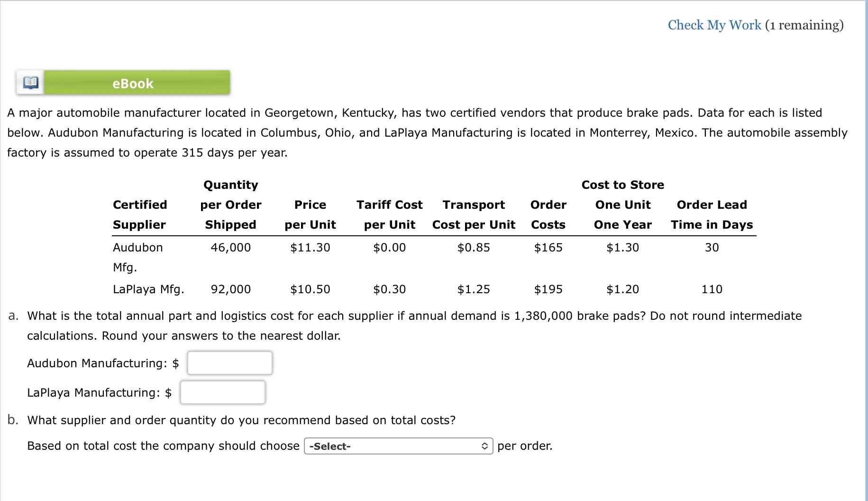Click the 92,000 quantity cell

[231, 289]
